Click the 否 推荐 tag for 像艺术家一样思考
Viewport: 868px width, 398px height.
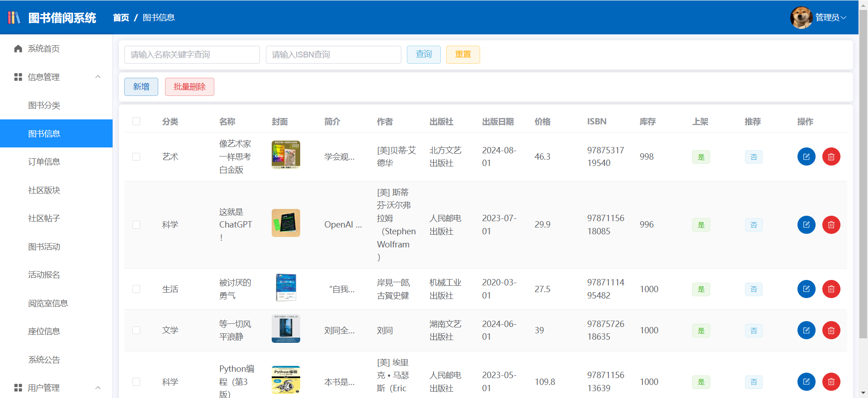click(x=754, y=157)
